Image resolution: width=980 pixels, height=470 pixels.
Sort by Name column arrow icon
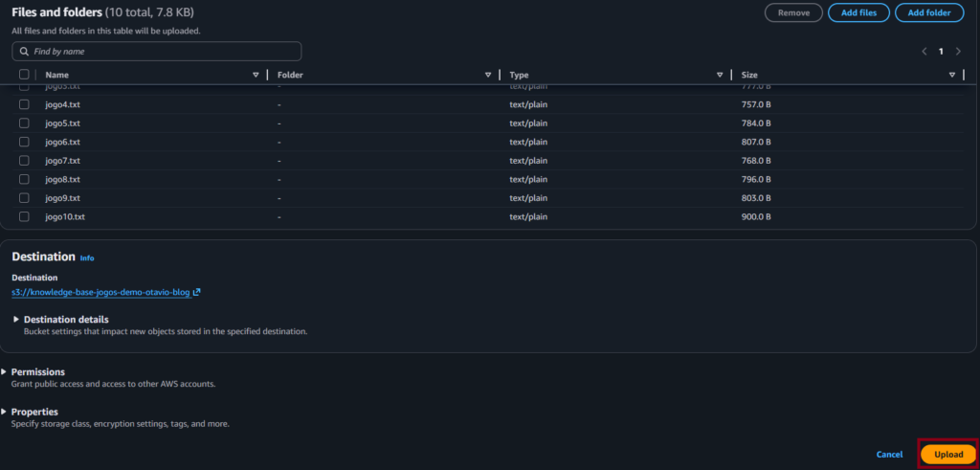pyautogui.click(x=256, y=75)
